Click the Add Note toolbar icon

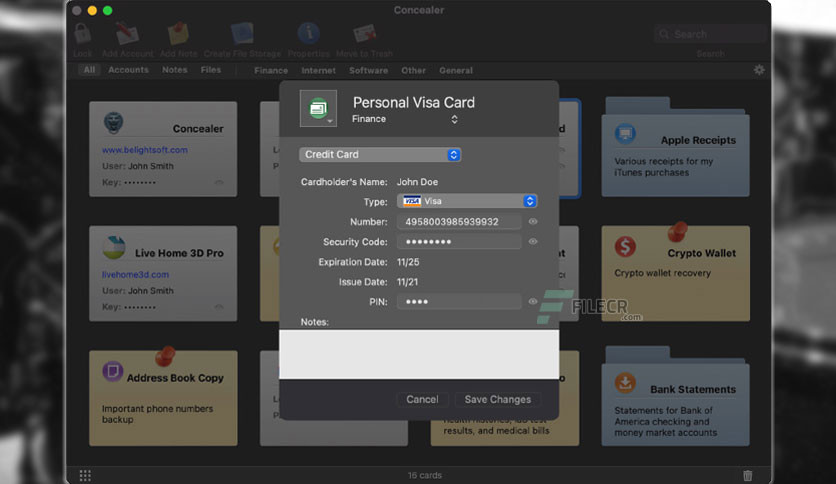pyautogui.click(x=178, y=34)
